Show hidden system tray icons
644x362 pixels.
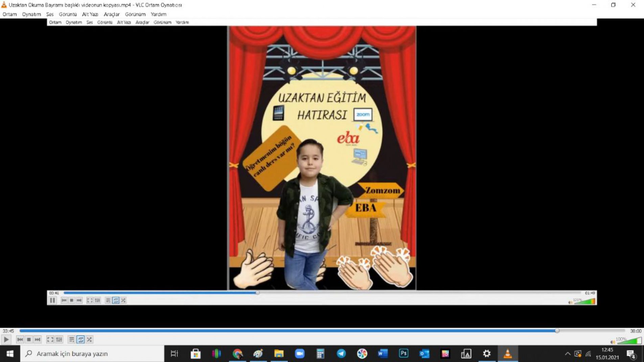click(568, 354)
